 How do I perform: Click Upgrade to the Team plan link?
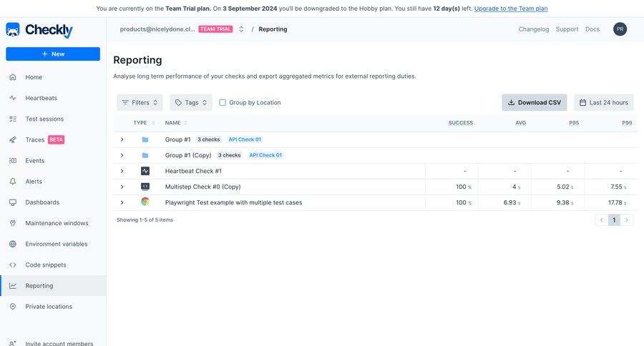(x=511, y=9)
